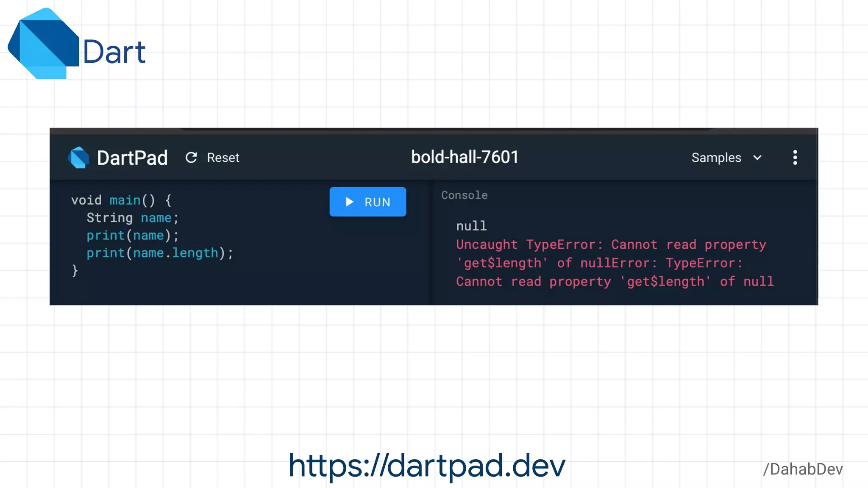The image size is (868, 488).
Task: Place cursor on 'print(name);' line
Action: pyautogui.click(x=133, y=236)
